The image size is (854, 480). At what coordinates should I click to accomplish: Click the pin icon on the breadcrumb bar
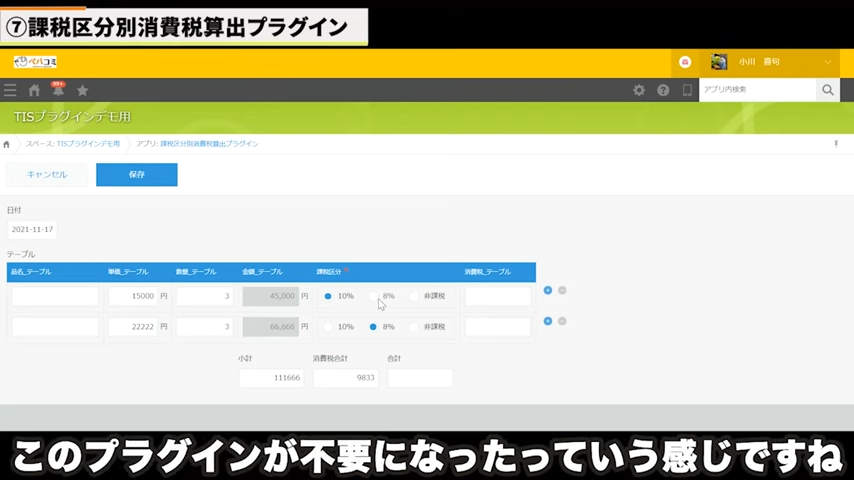(836, 144)
